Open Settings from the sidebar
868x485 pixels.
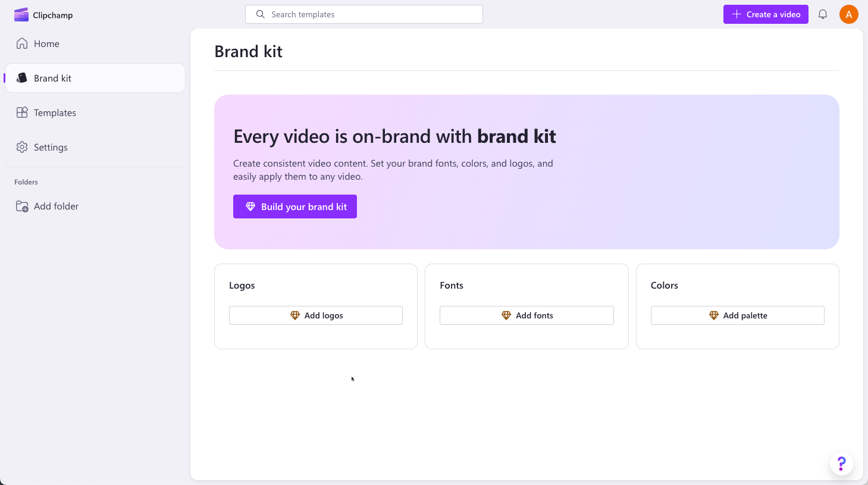pyautogui.click(x=51, y=147)
